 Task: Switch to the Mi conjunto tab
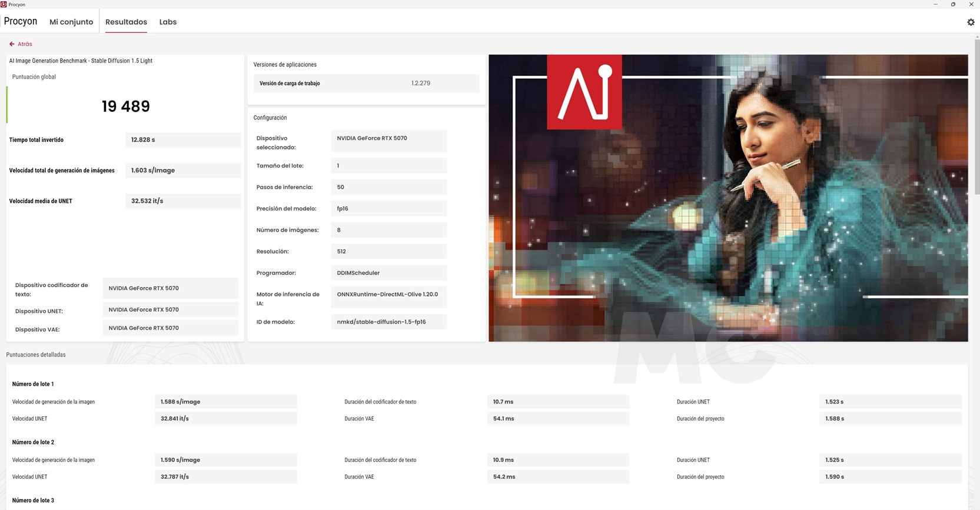[x=71, y=22]
